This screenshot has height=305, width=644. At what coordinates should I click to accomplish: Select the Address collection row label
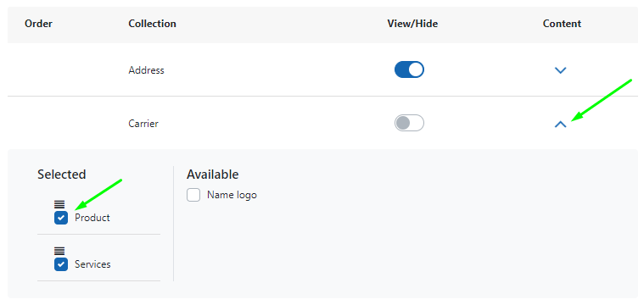[146, 70]
